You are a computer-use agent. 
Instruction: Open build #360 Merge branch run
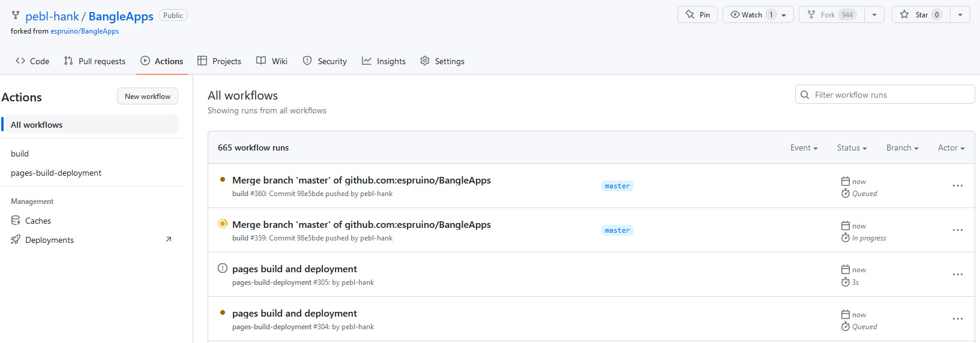(x=361, y=180)
